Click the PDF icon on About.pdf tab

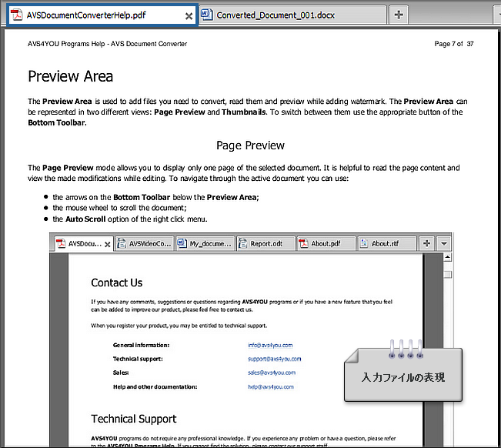303,243
